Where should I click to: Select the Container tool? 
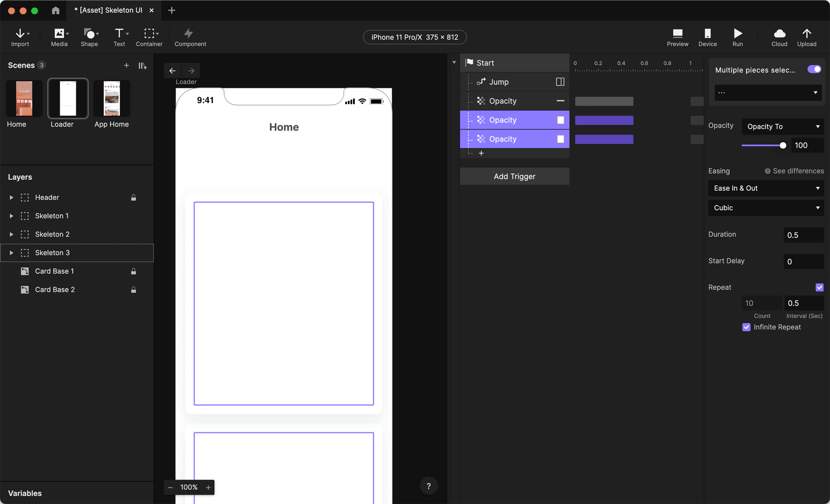(149, 37)
